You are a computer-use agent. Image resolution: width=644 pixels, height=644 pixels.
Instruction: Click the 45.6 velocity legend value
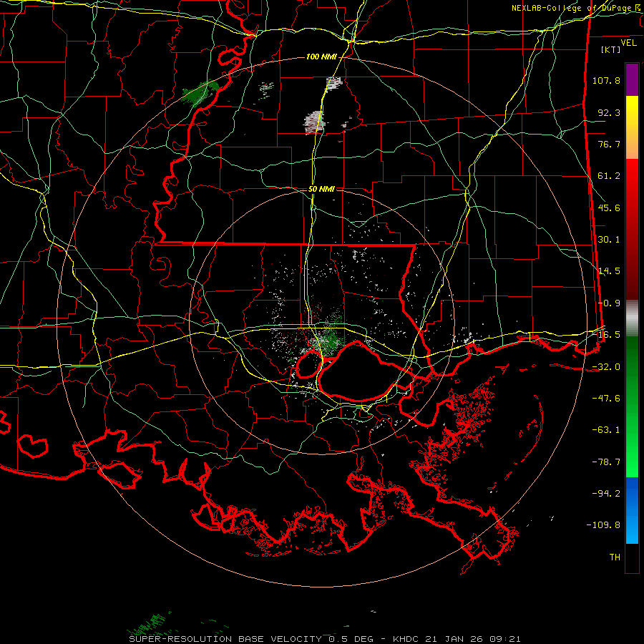click(x=609, y=208)
